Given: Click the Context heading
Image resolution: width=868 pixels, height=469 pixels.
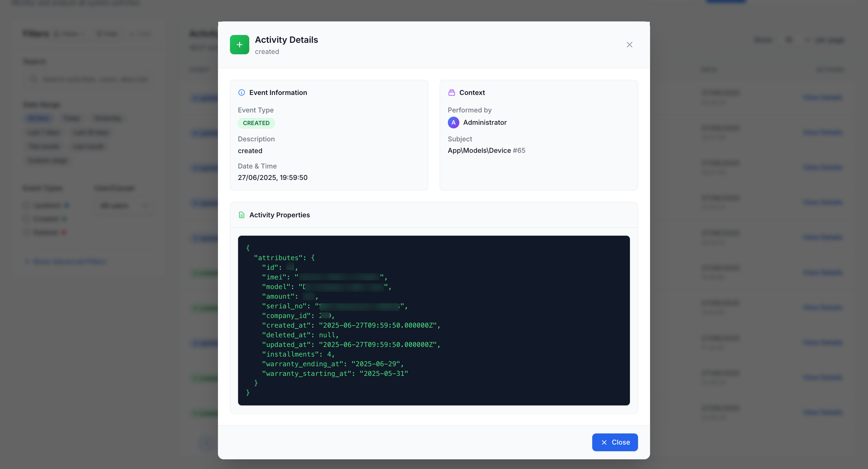Looking at the screenshot, I should (472, 92).
